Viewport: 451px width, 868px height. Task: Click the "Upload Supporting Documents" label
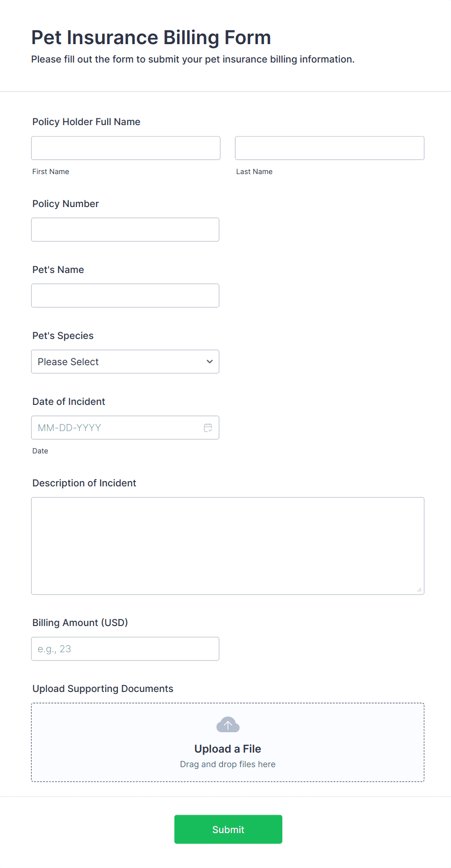click(103, 689)
